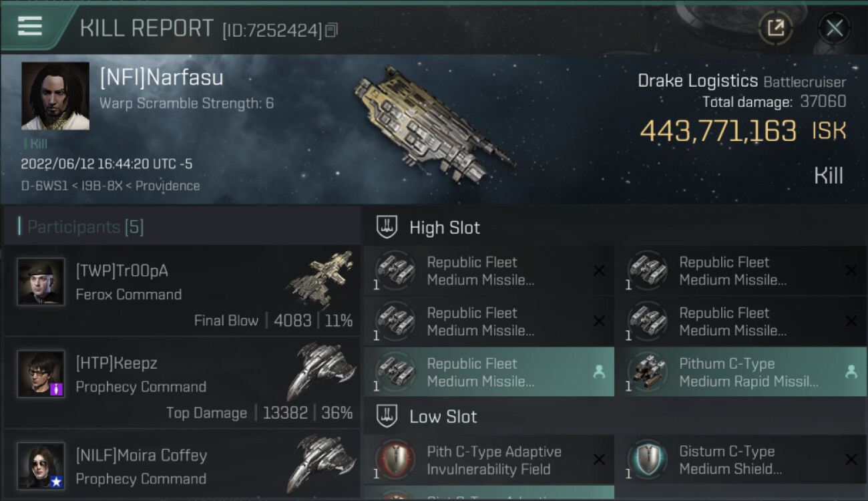Select the Gistum C-Type Medium Shield module
This screenshot has width=868, height=501.
741,460
